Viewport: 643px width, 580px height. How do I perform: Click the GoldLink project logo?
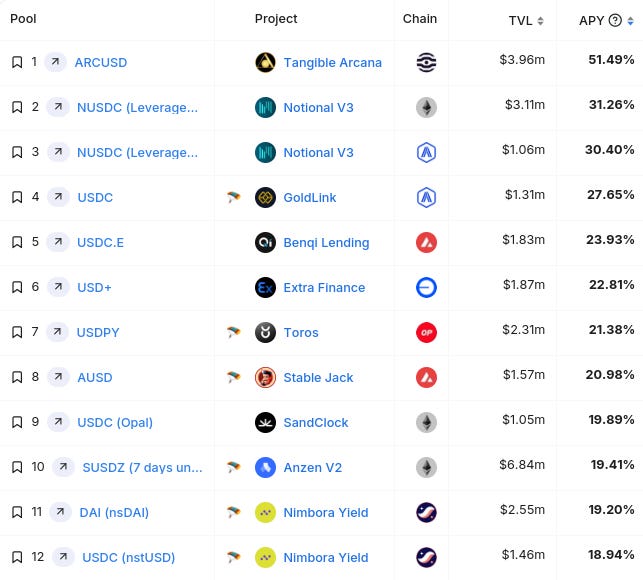[x=265, y=197]
